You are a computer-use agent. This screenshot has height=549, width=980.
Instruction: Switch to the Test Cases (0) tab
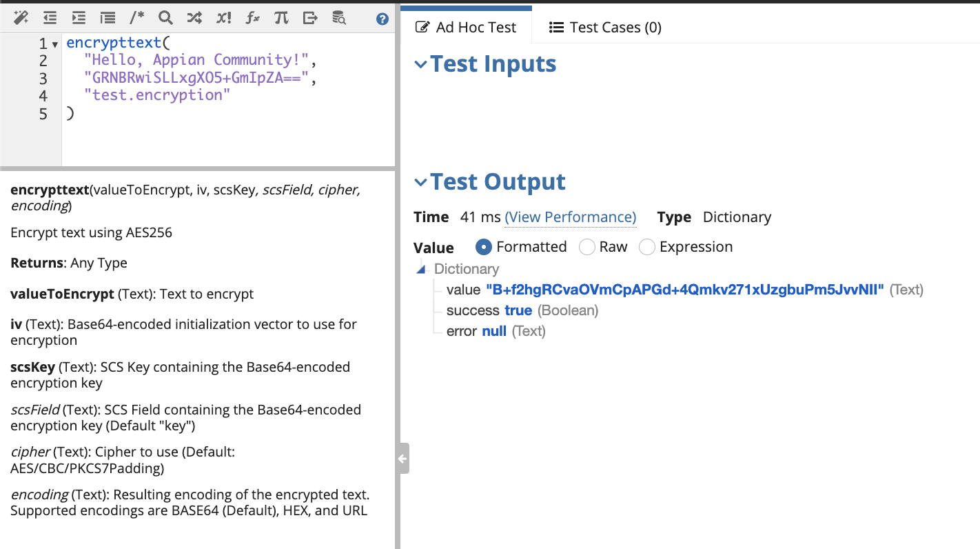pos(605,28)
